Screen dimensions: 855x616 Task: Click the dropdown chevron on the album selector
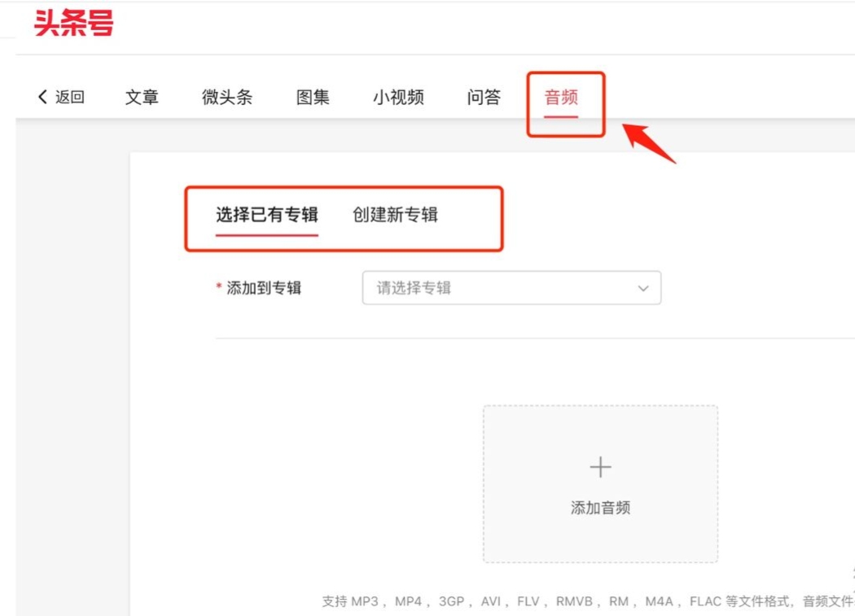pos(642,287)
